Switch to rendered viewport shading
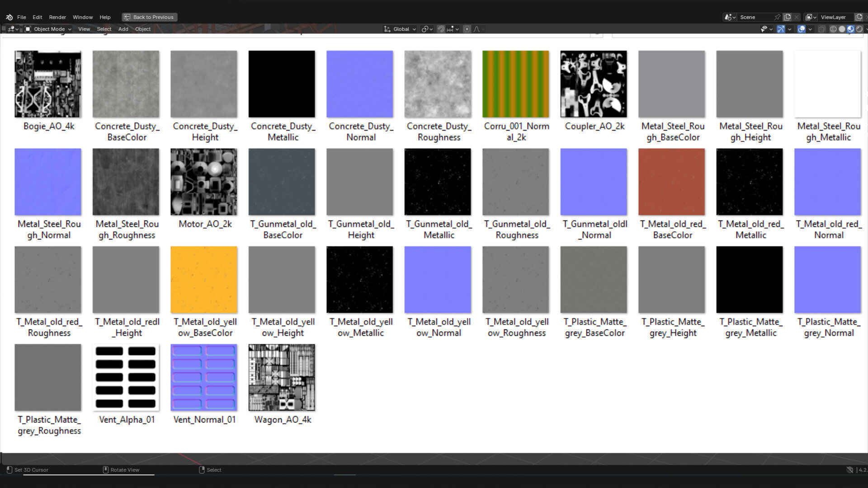 [x=859, y=29]
